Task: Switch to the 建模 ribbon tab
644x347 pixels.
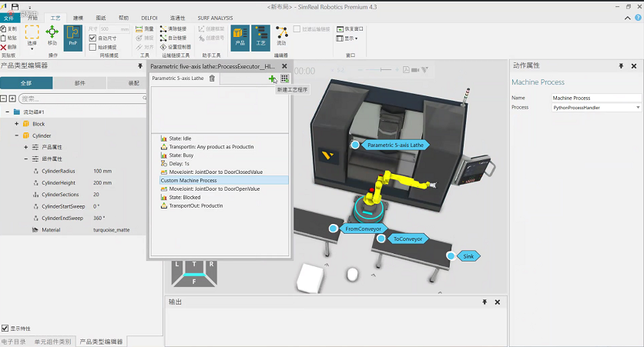Action: 78,18
